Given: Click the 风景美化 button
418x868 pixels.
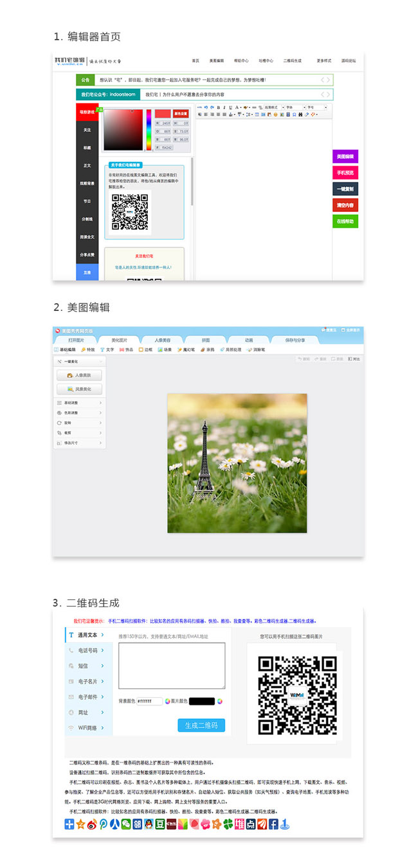Looking at the screenshot, I should 79,389.
